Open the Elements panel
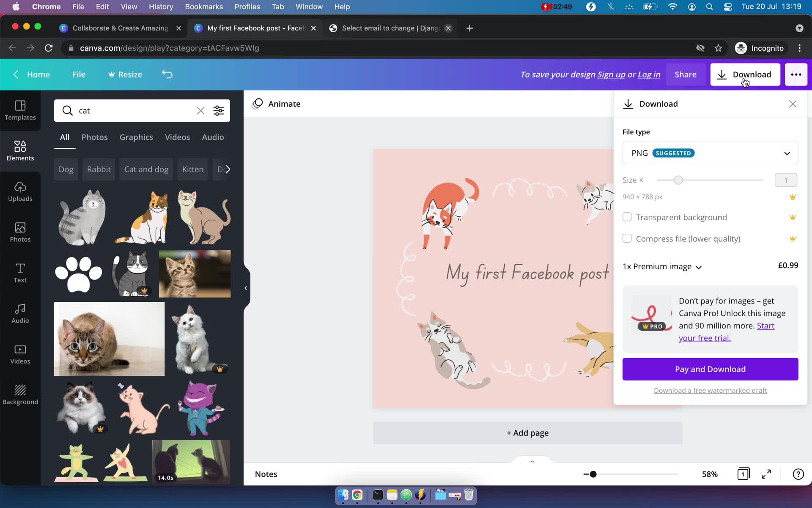 click(20, 151)
